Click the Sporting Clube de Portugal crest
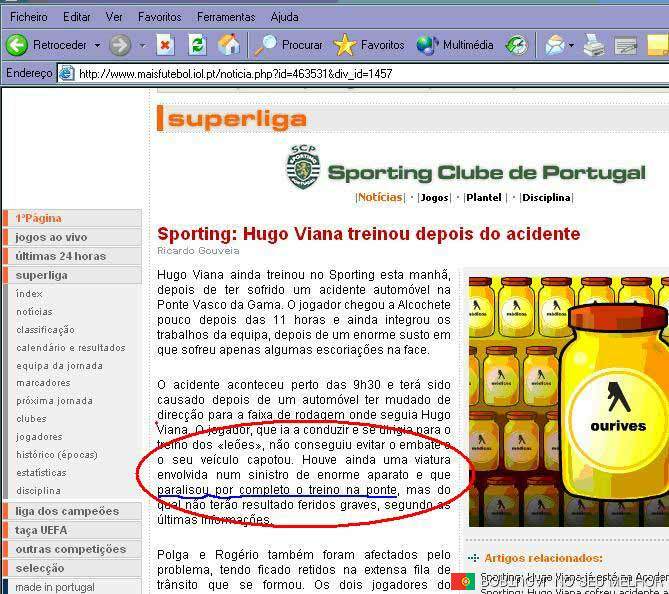669x594 pixels. 303,167
